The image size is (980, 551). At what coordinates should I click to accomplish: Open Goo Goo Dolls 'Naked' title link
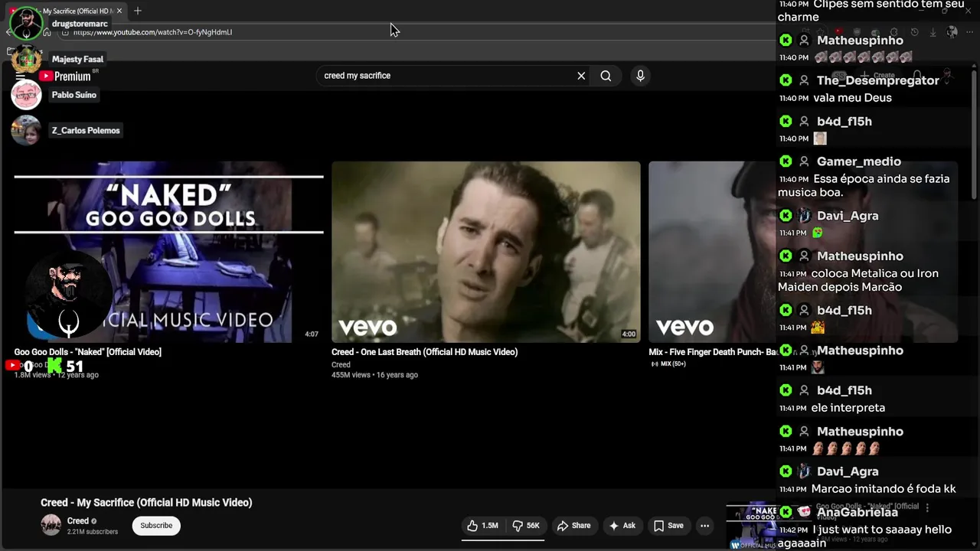point(87,352)
